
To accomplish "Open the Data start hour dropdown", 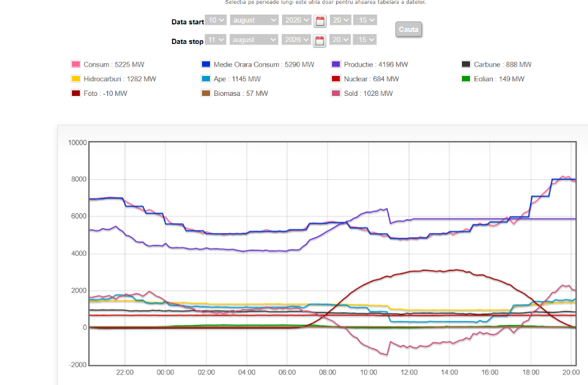I will (341, 20).
